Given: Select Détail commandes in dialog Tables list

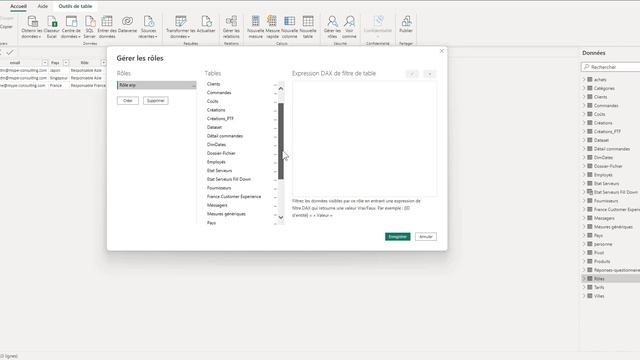Looking at the screenshot, I should [225, 136].
